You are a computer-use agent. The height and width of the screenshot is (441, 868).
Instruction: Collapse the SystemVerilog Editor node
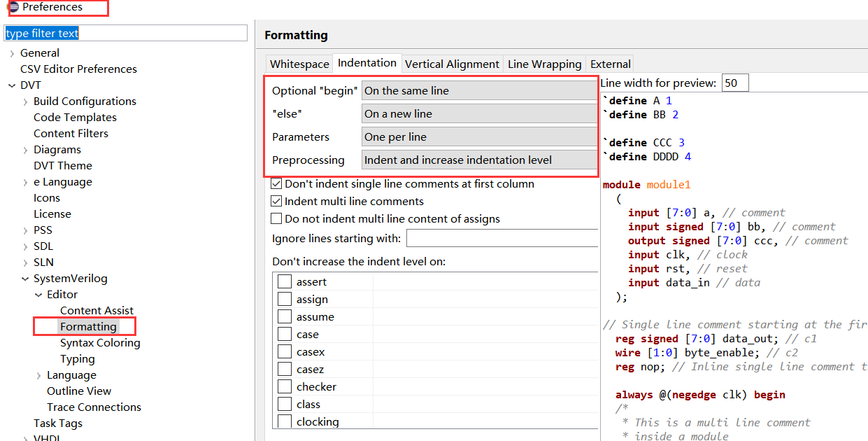(x=38, y=295)
